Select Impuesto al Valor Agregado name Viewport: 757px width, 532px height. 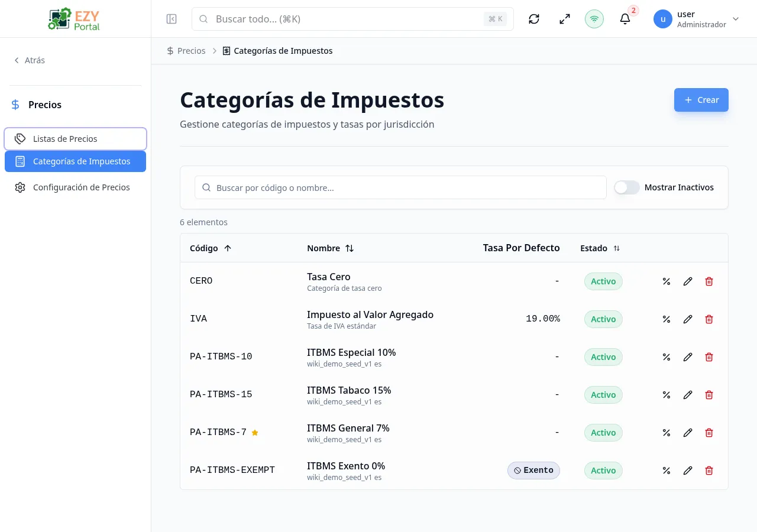[x=370, y=314]
